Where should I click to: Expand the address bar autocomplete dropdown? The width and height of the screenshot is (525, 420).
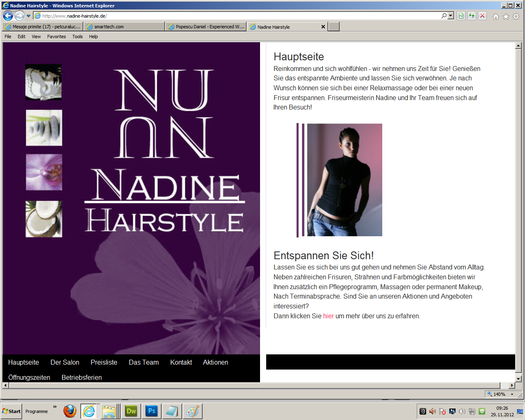[451, 16]
